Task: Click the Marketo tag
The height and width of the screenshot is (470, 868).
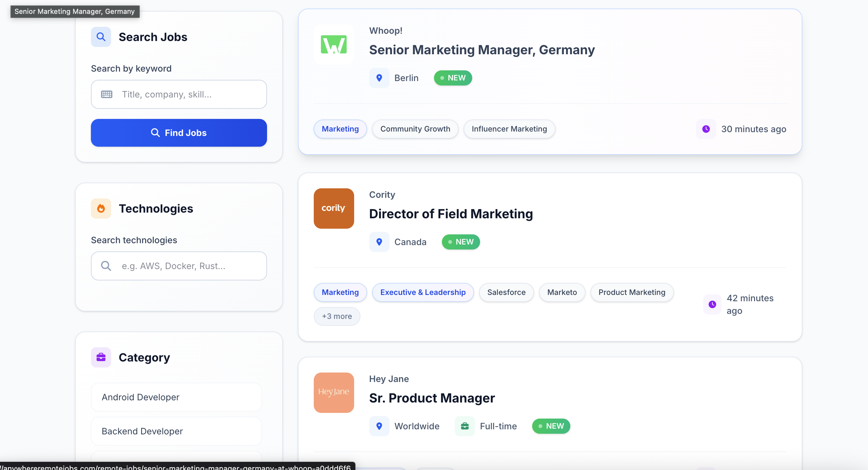Action: point(562,292)
